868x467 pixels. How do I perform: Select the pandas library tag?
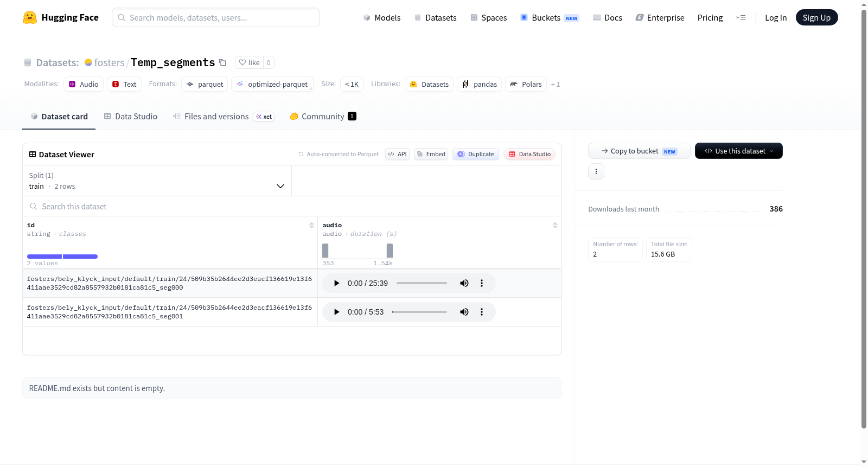click(x=480, y=84)
